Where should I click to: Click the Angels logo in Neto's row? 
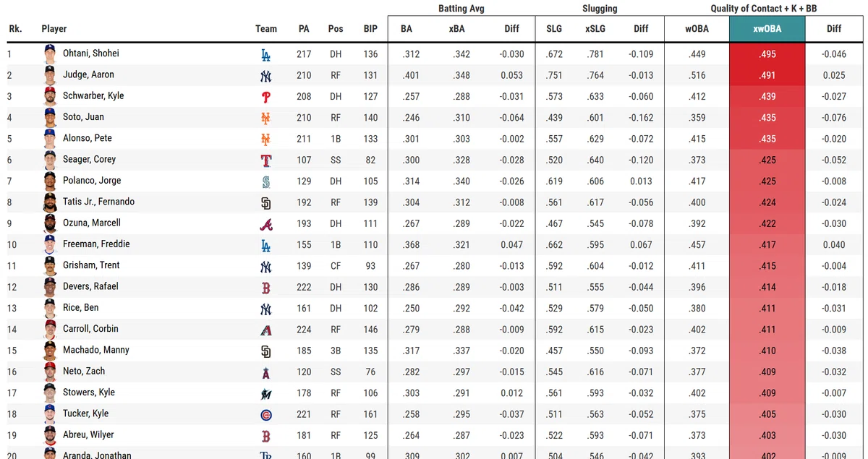tap(265, 372)
